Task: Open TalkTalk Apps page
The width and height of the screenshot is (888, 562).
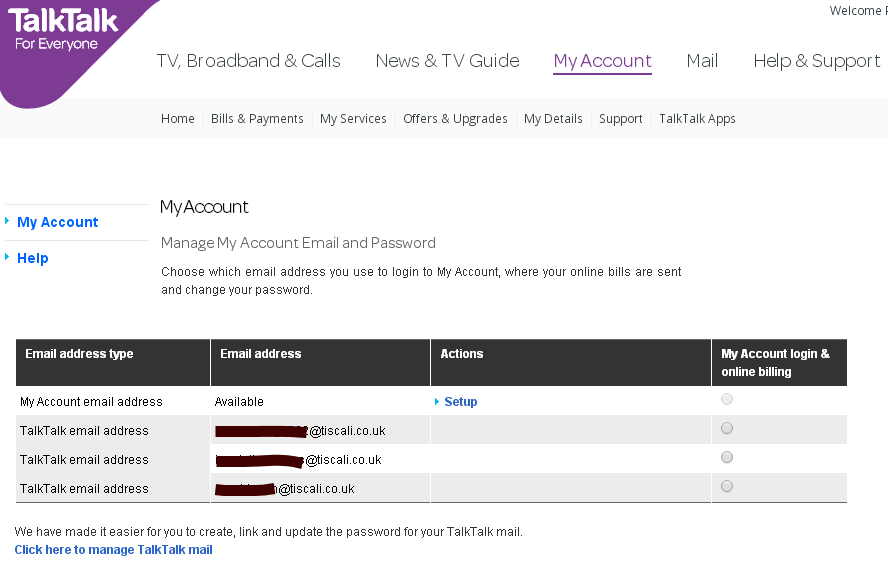Action: click(697, 119)
